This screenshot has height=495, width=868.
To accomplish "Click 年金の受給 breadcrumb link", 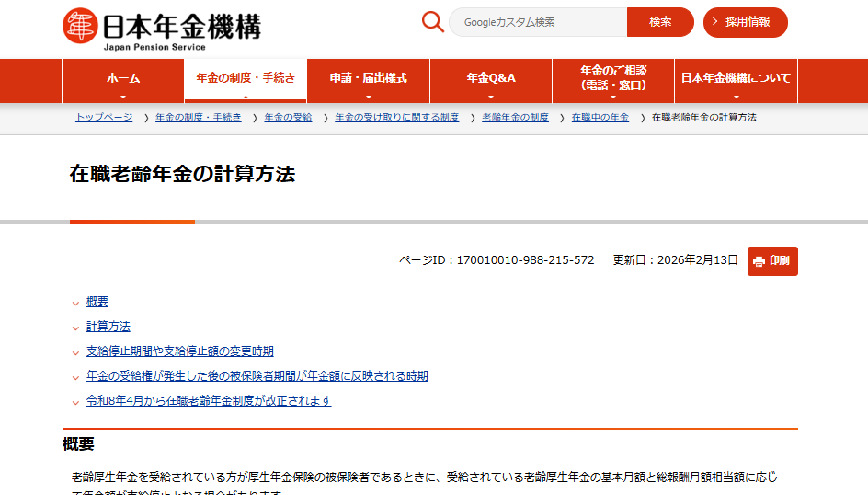I will [288, 118].
